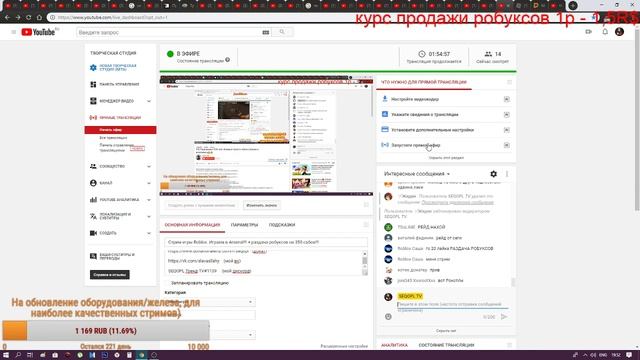Viewport: 640px width, 360px height.
Task: Open the chat message filter dropdown
Action: coord(417,174)
